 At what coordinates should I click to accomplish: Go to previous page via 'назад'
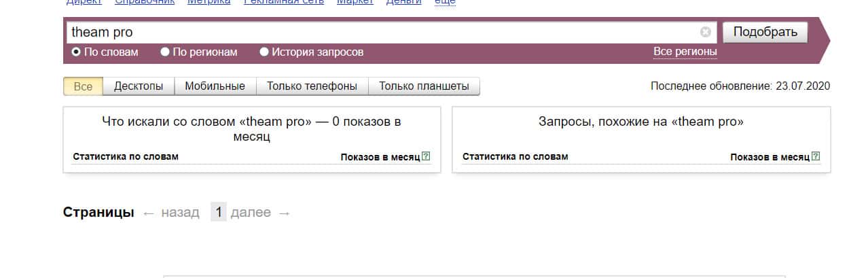point(180,213)
